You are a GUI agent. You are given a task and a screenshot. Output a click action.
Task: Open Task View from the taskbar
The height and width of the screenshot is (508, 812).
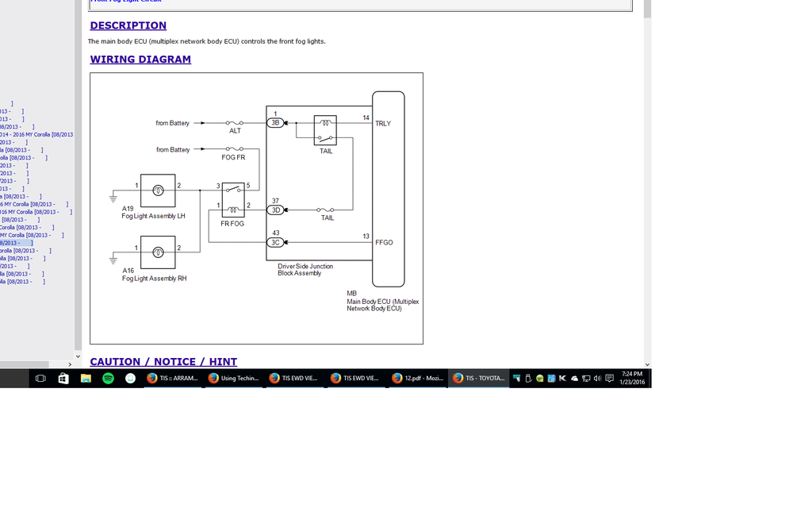click(40, 379)
